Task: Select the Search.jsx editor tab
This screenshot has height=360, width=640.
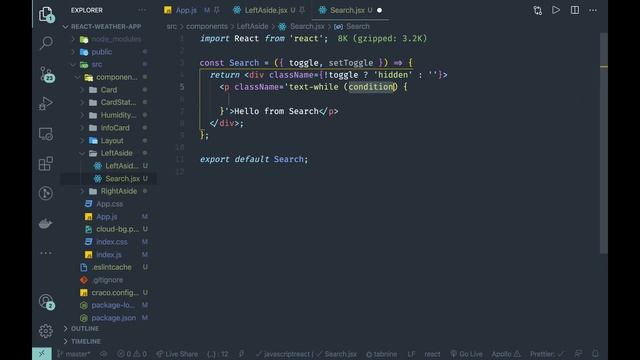Action: tap(347, 10)
